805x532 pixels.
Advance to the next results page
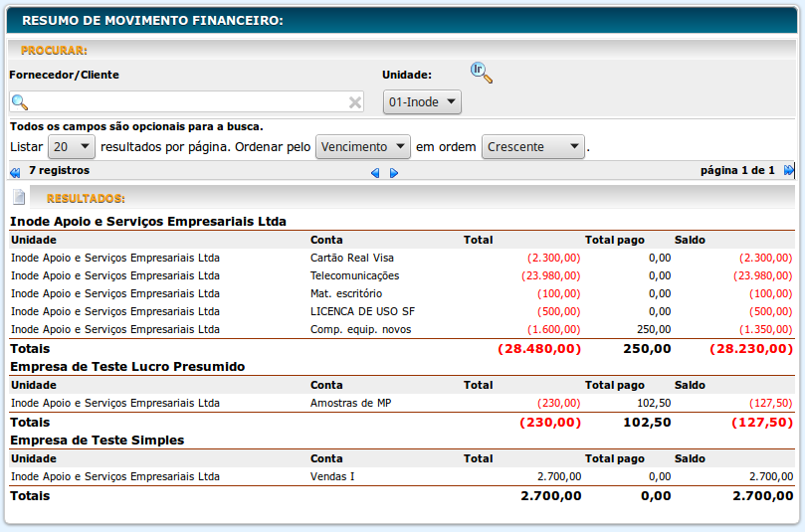pos(394,172)
